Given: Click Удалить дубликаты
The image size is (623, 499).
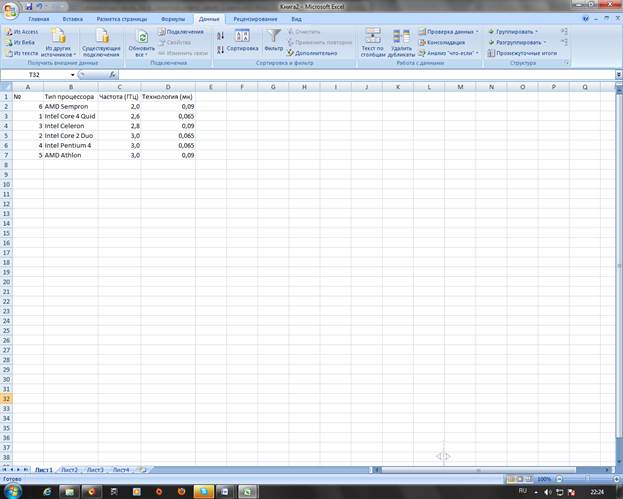Looking at the screenshot, I should pyautogui.click(x=401, y=43).
